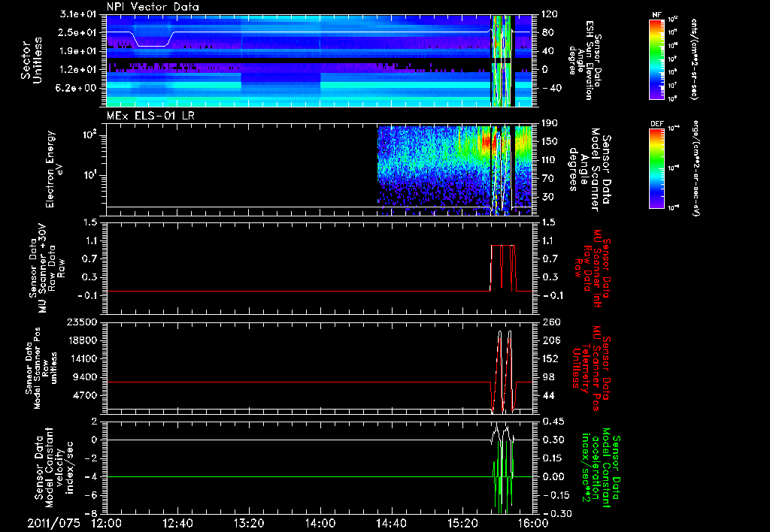The height and width of the screenshot is (532, 770).
Task: Click the 14100 scanner position tick label
Action: [x=83, y=358]
